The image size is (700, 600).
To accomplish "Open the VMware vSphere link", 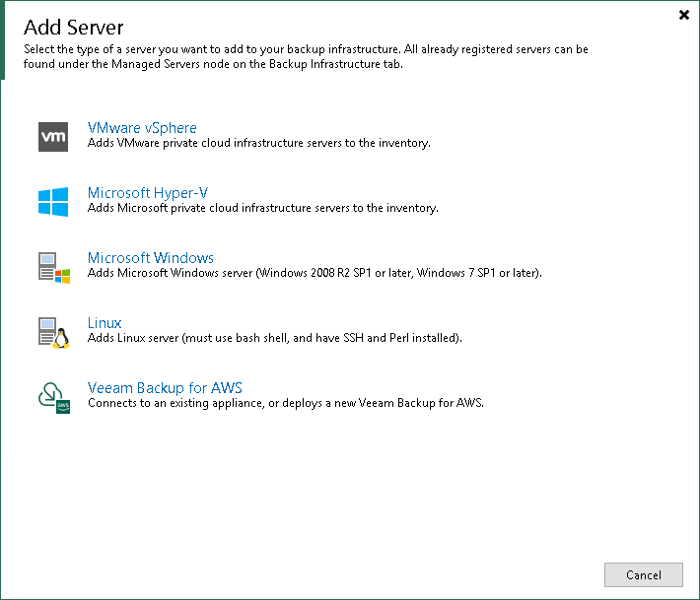I will (142, 128).
